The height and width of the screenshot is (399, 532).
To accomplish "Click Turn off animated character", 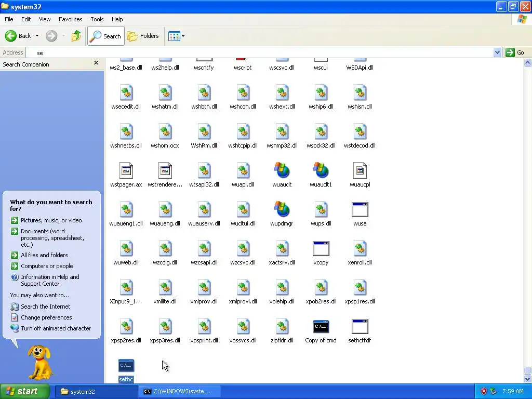I will click(56, 328).
